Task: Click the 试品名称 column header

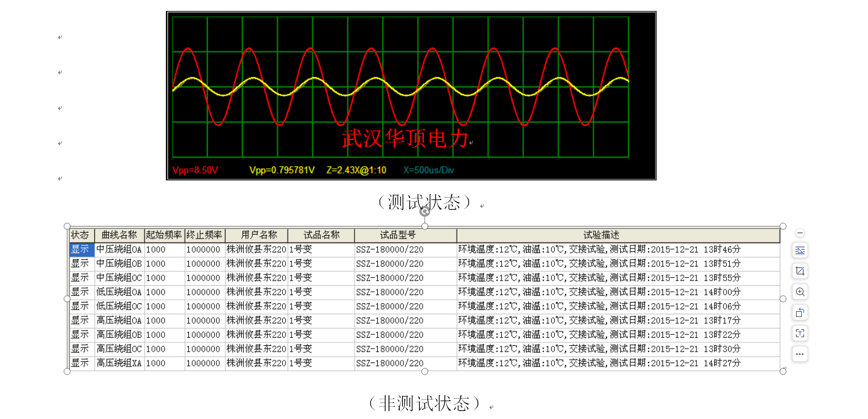Action: click(321, 235)
